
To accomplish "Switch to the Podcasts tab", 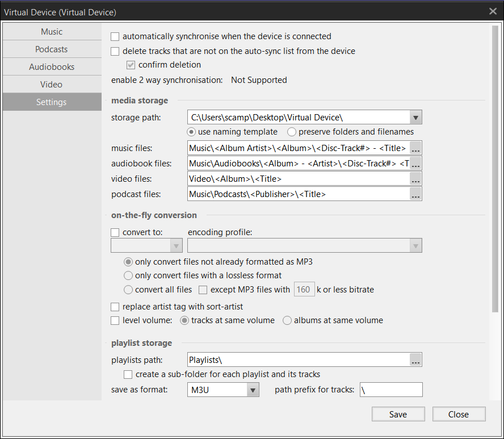I will (x=52, y=49).
